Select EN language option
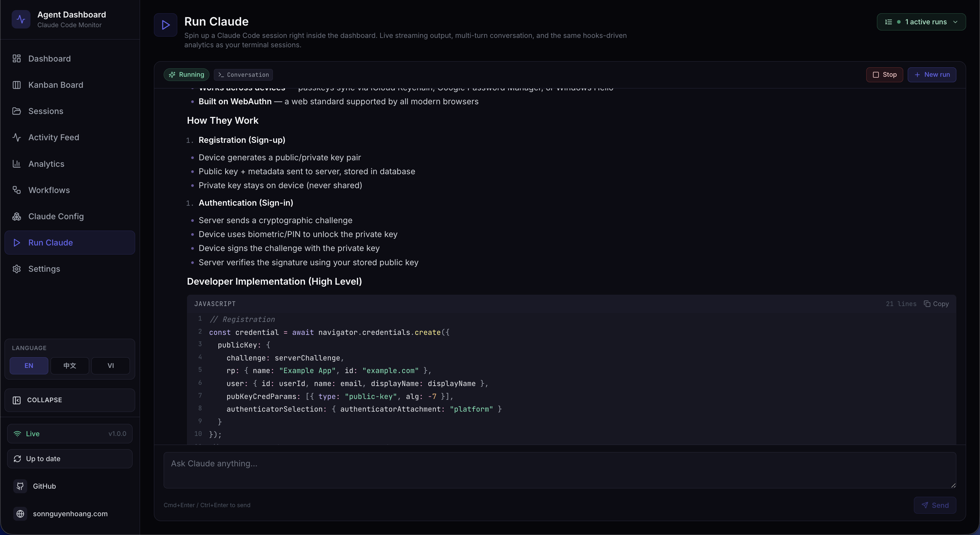The image size is (980, 535). click(29, 366)
